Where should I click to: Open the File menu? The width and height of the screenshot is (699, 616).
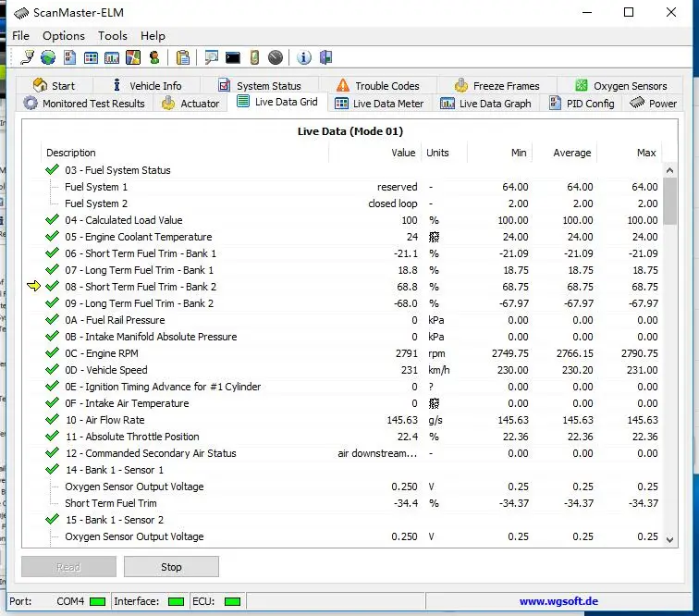(x=20, y=36)
